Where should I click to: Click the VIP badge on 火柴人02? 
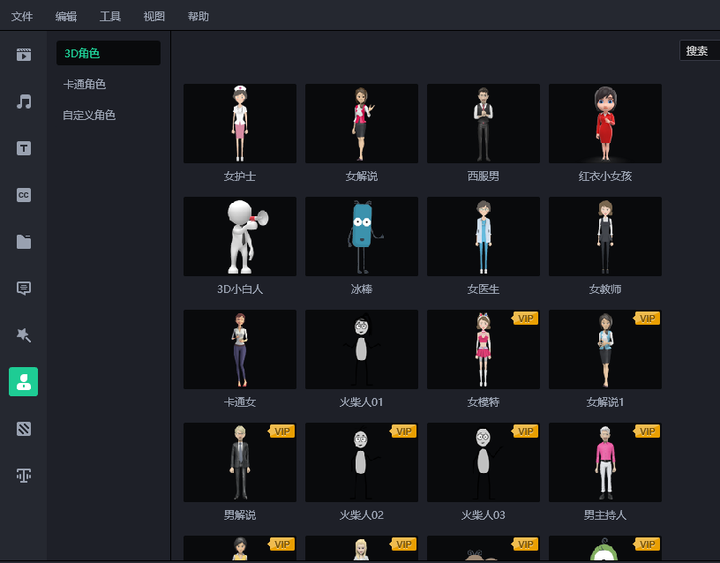pyautogui.click(x=404, y=431)
